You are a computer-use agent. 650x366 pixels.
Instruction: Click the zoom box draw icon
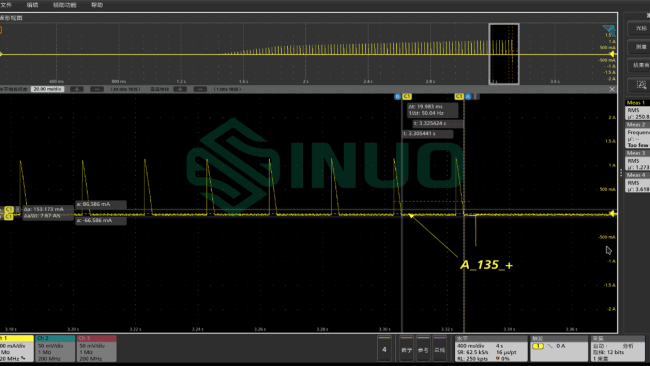[641, 85]
